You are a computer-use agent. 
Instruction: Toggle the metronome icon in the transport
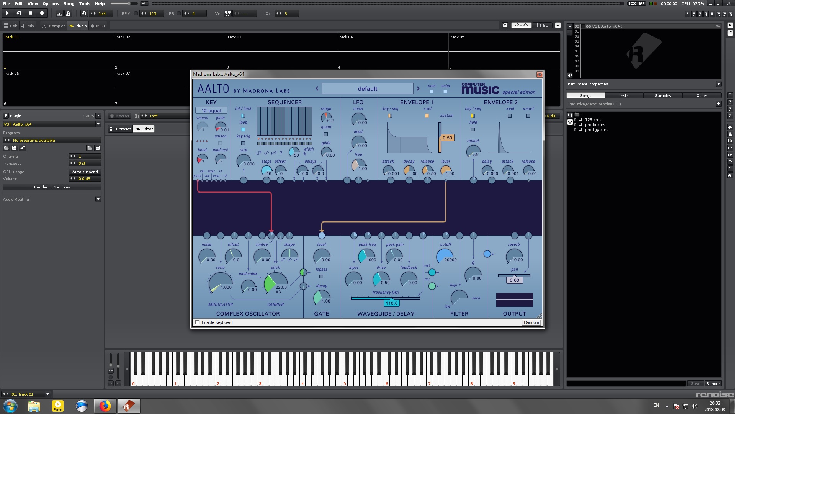69,13
